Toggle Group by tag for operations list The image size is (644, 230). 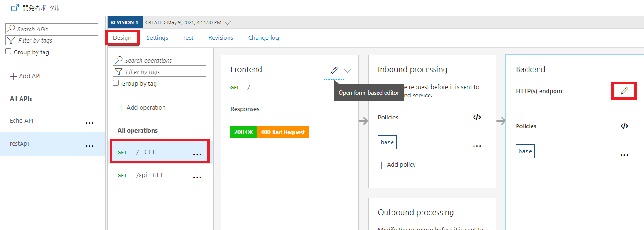point(116,83)
